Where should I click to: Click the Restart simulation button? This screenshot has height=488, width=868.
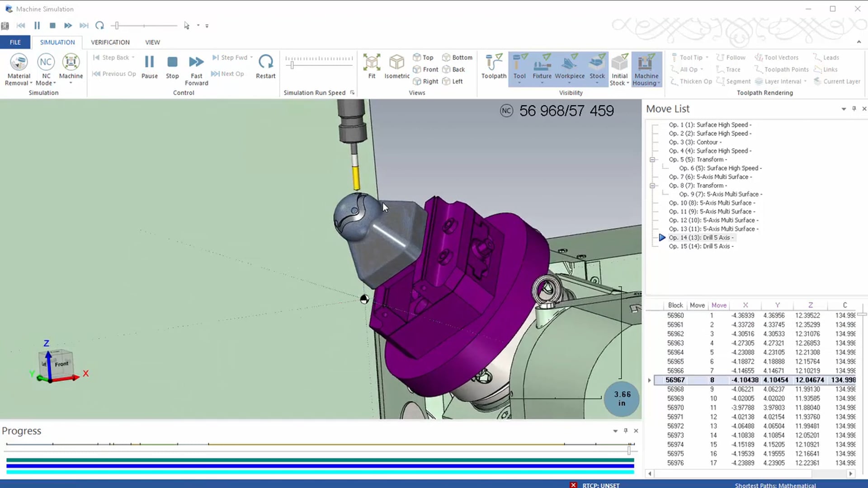(x=265, y=66)
